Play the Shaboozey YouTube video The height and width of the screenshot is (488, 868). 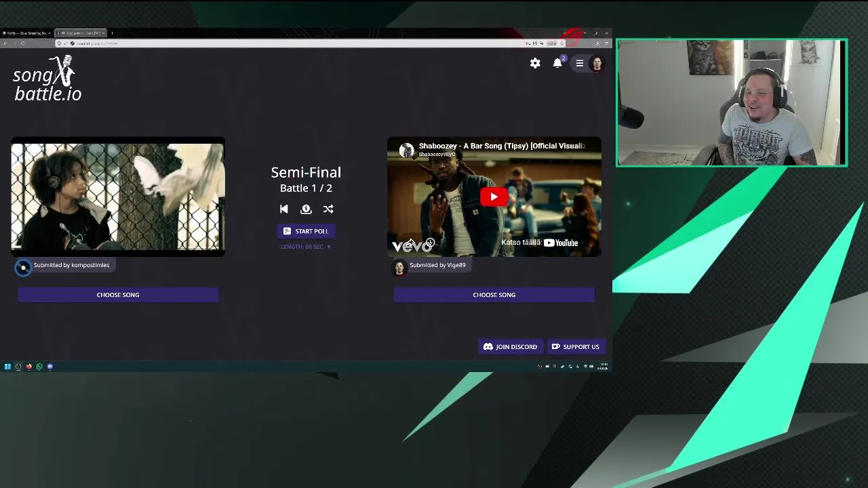point(494,197)
